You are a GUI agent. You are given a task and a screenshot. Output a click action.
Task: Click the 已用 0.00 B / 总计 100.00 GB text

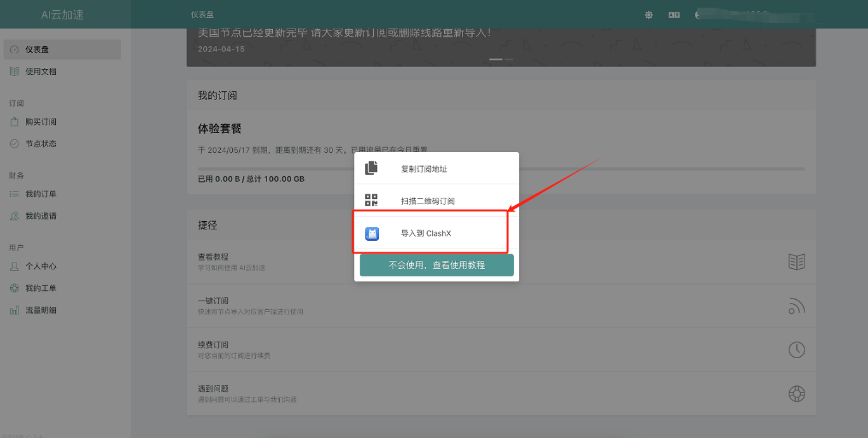(x=251, y=179)
